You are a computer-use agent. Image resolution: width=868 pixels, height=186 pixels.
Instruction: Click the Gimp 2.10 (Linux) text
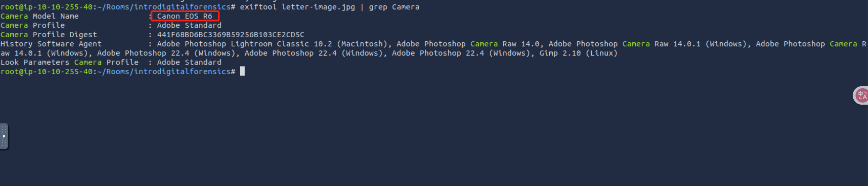click(578, 53)
